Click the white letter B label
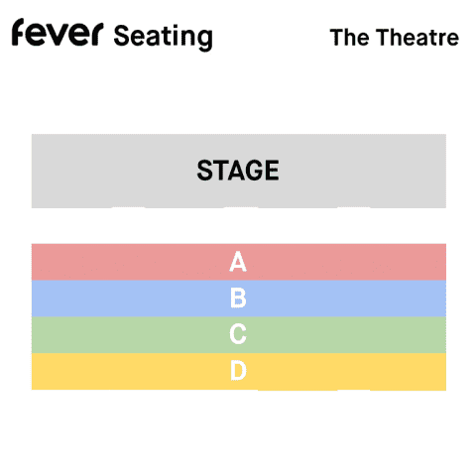Image resolution: width=476 pixels, height=476 pixels. pyautogui.click(x=238, y=297)
